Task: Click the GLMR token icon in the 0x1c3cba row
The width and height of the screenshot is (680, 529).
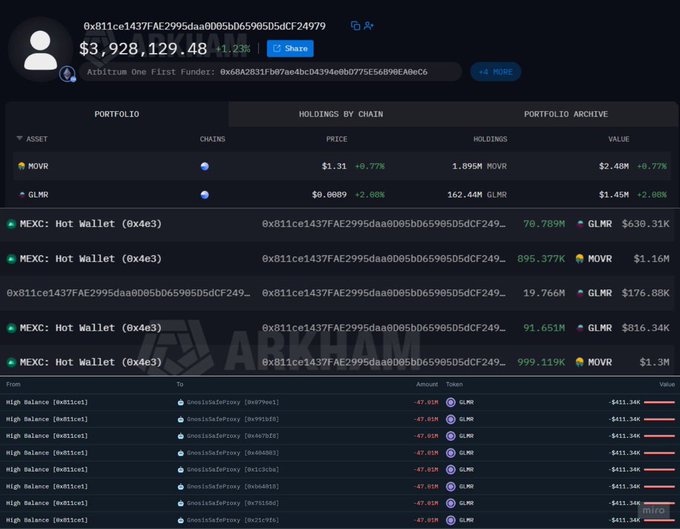Action: coord(451,470)
